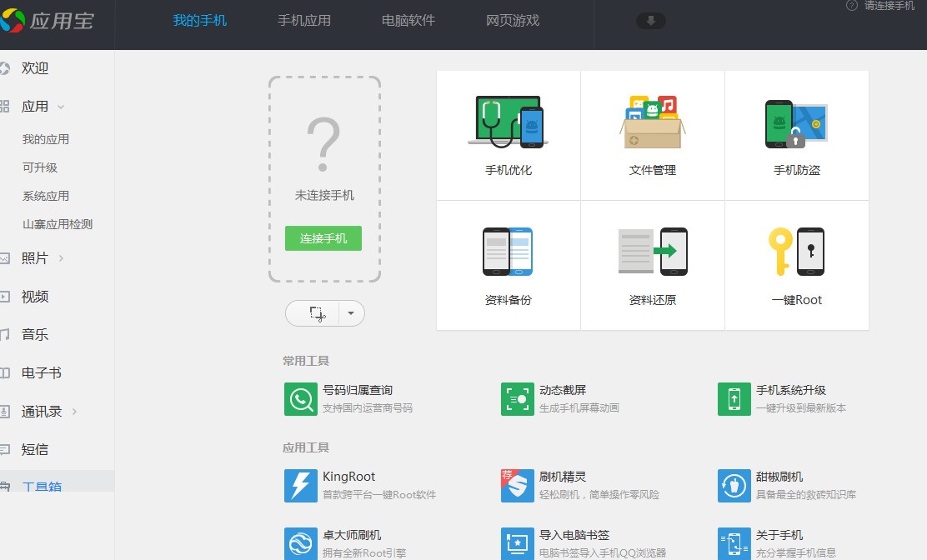Click the 未连接手机 phone placeholder
The image size is (927, 560).
coord(324,179)
